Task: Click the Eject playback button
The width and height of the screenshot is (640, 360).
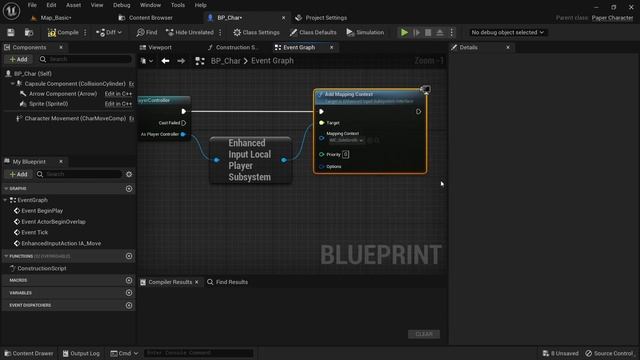Action: point(440,32)
